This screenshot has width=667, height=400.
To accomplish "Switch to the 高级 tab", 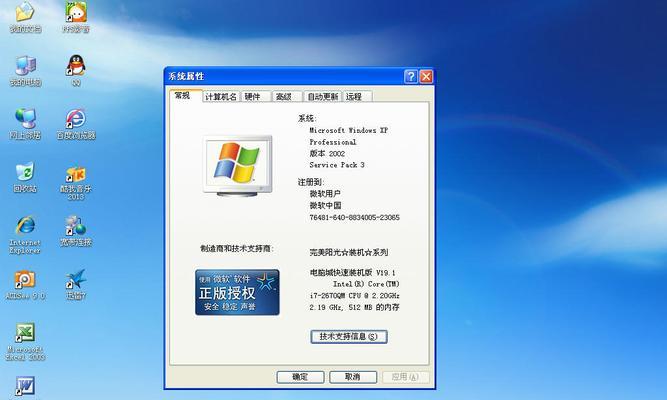I will point(287,97).
